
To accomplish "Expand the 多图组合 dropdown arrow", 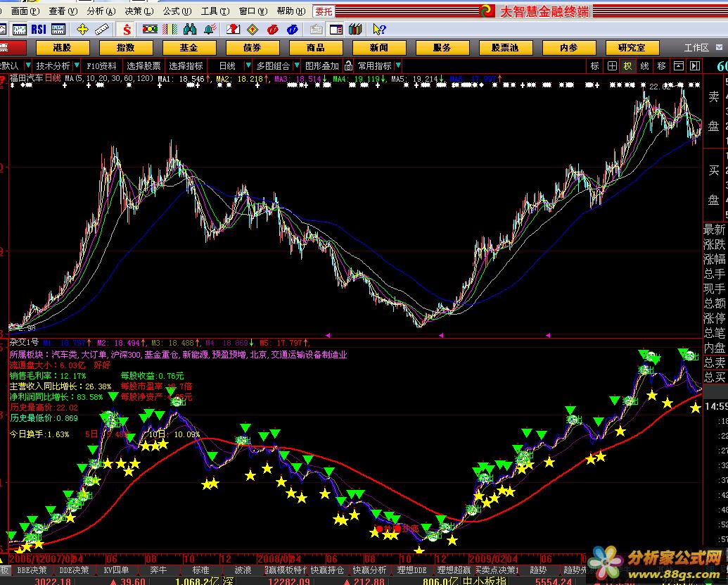I will click(x=297, y=65).
